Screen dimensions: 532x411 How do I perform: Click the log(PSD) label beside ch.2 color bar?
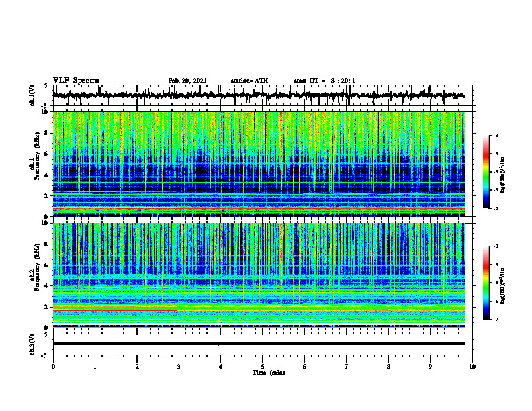point(503,285)
